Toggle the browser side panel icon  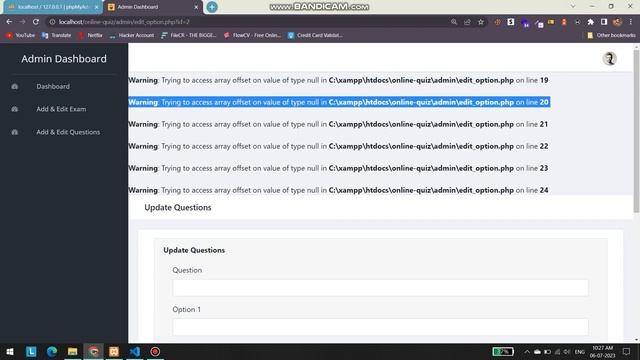[x=604, y=22]
